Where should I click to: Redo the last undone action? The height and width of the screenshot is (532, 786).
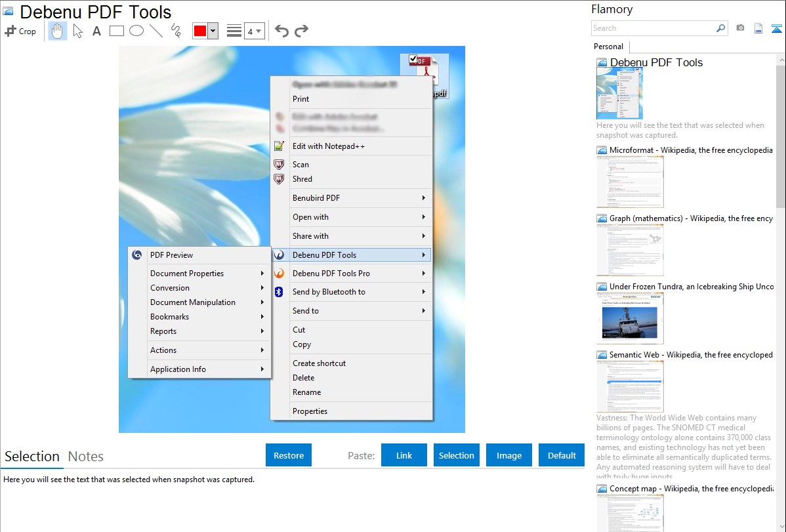coord(301,31)
